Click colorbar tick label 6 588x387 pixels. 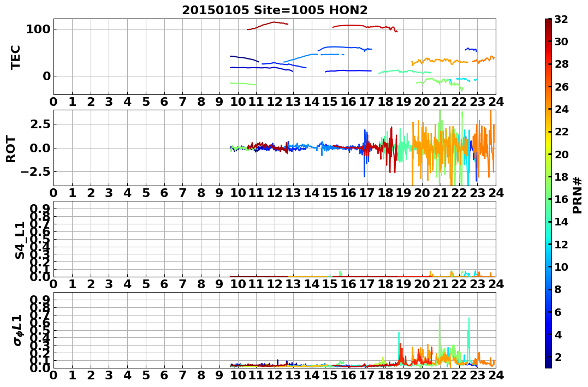pos(559,312)
